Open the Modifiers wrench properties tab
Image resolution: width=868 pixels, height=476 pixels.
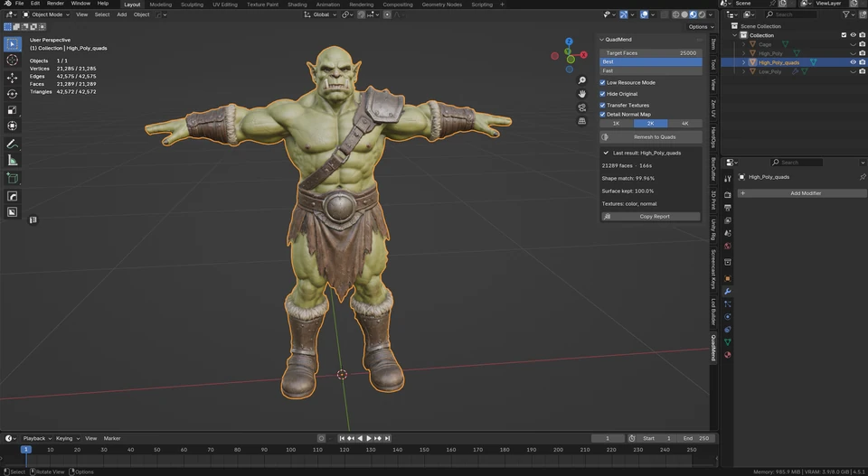coord(727,292)
